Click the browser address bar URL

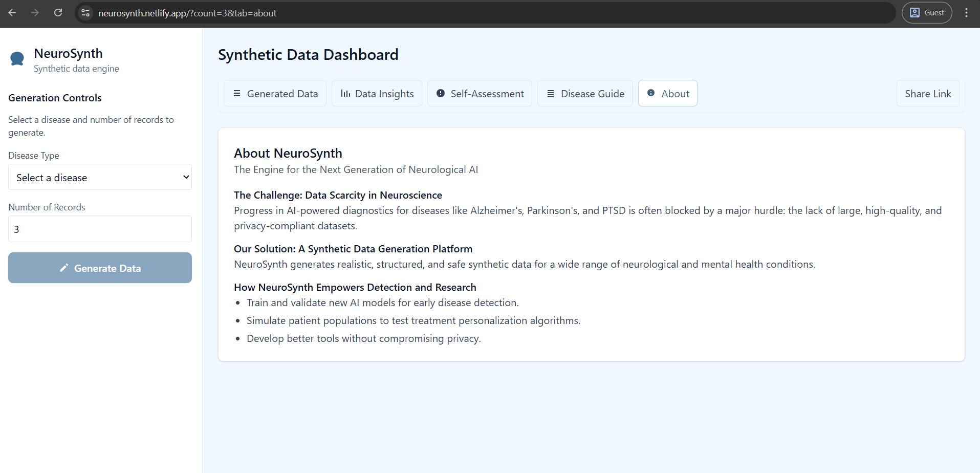click(187, 13)
